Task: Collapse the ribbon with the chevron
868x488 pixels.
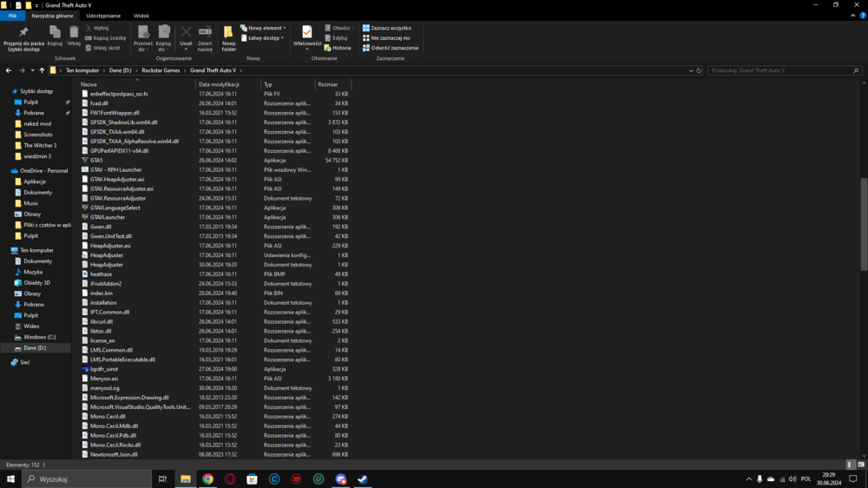Action: pyautogui.click(x=852, y=16)
